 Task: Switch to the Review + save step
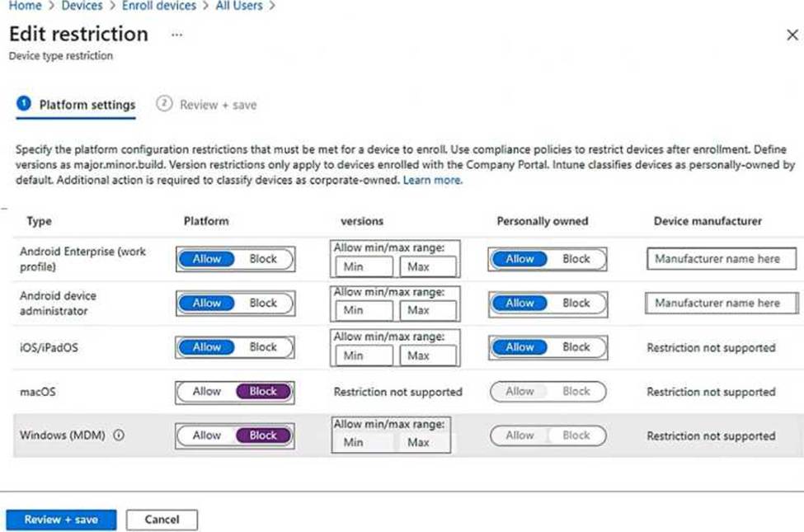pyautogui.click(x=217, y=106)
